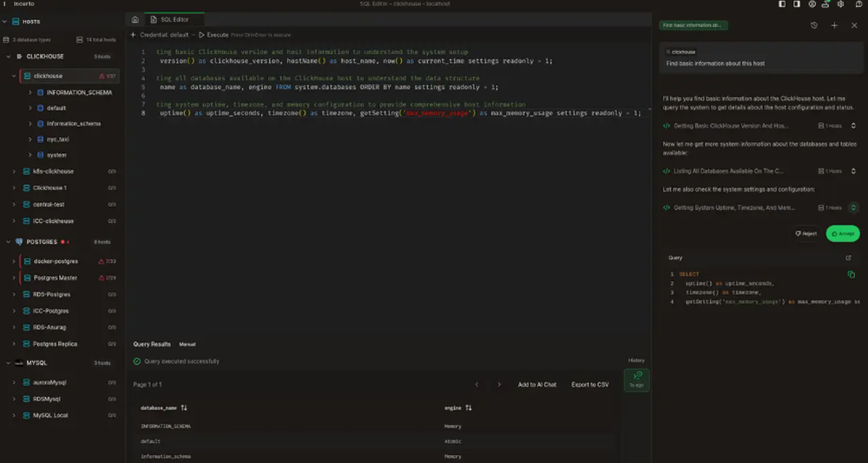Open chat history clock icon
Image resolution: width=868 pixels, height=463 pixels.
814,25
